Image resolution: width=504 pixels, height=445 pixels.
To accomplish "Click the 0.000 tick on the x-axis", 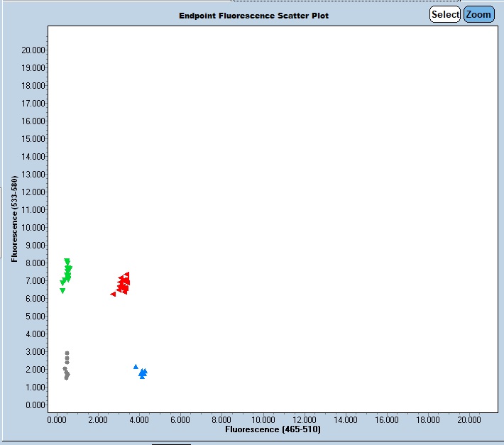I will tap(57, 420).
